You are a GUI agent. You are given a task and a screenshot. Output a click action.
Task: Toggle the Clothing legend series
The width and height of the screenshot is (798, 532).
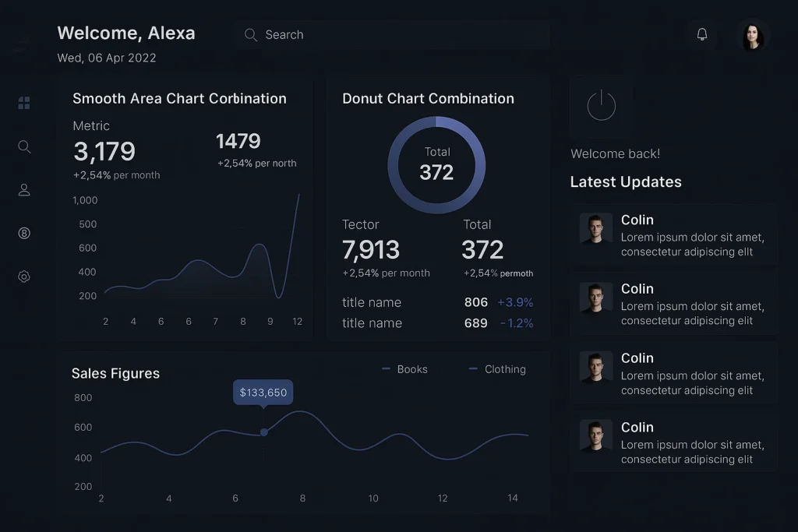[497, 369]
